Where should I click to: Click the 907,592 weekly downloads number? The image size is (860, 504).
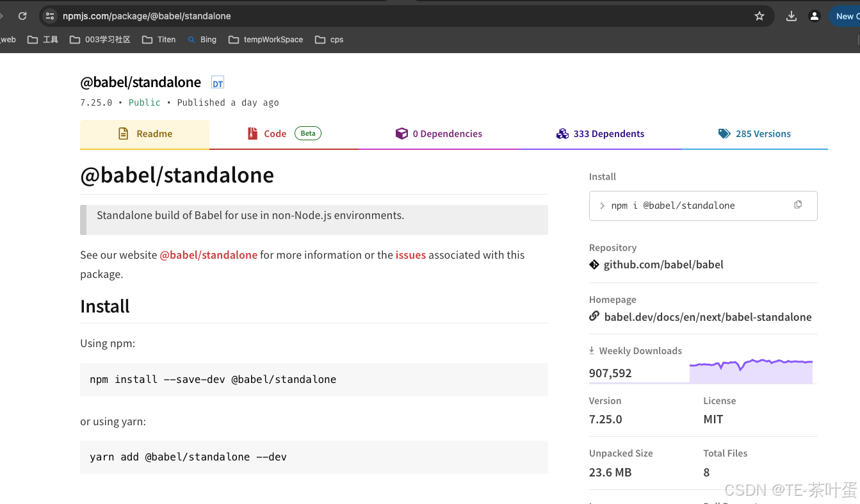point(610,373)
